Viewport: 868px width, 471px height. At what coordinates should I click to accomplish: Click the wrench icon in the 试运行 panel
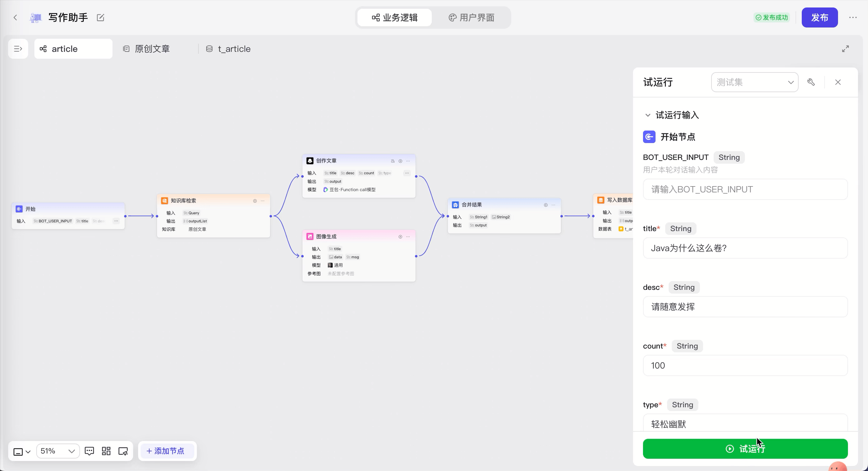811,82
